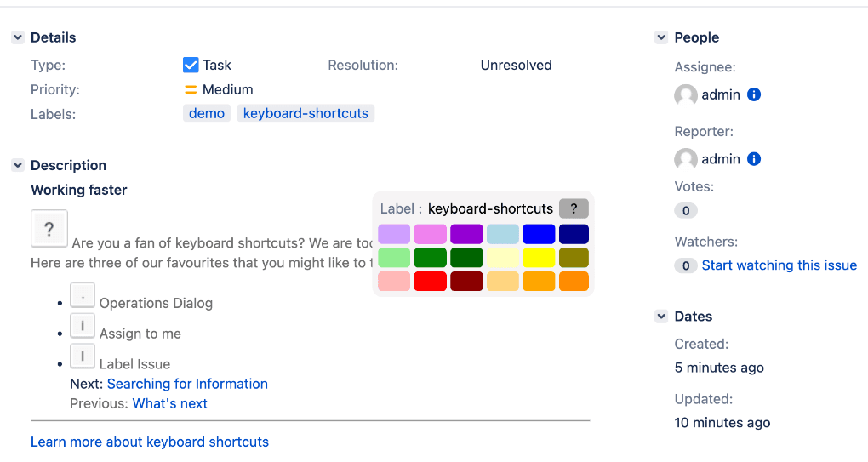Follow the What's next link
Viewport: 868px width, 462px height.
pyautogui.click(x=170, y=403)
